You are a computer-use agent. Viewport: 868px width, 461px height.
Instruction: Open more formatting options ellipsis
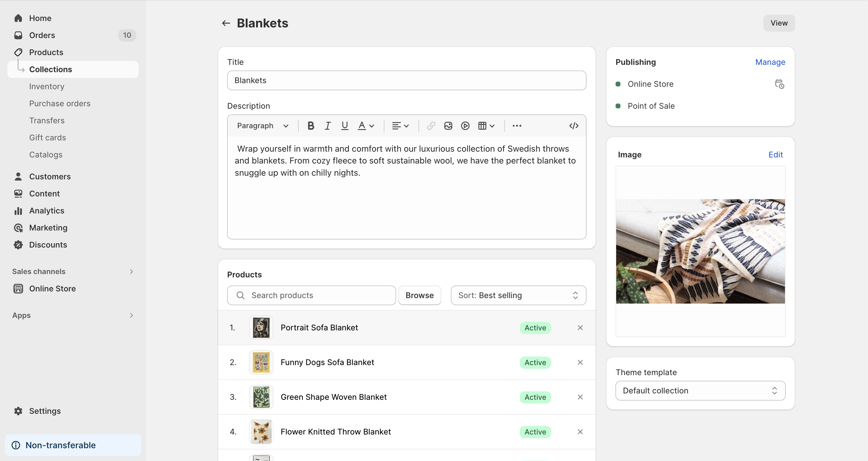516,126
